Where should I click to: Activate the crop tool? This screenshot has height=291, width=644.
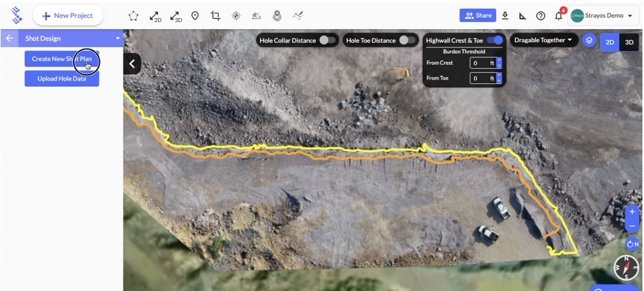tap(215, 16)
